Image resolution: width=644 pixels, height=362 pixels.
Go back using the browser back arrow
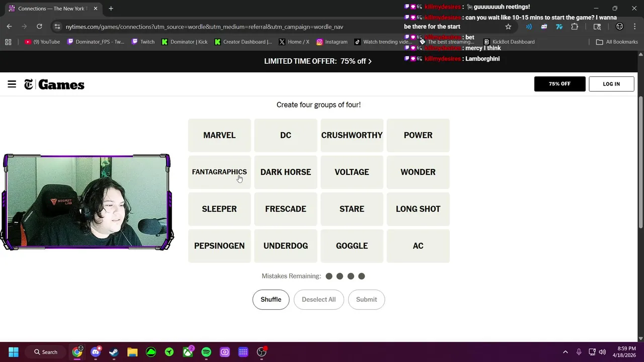click(x=9, y=27)
